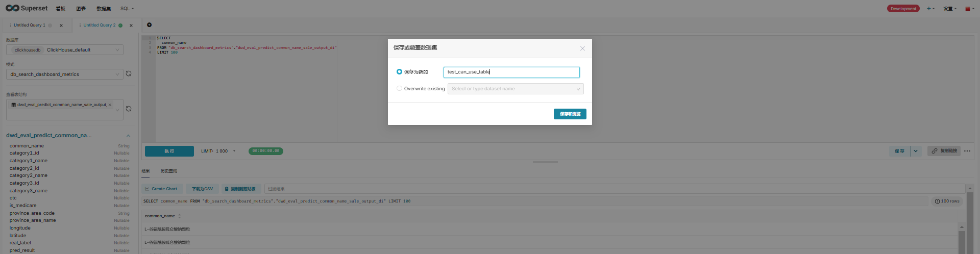Screen dimensions: 980x254
Task: Click the category1_id column
Action: (24, 153)
